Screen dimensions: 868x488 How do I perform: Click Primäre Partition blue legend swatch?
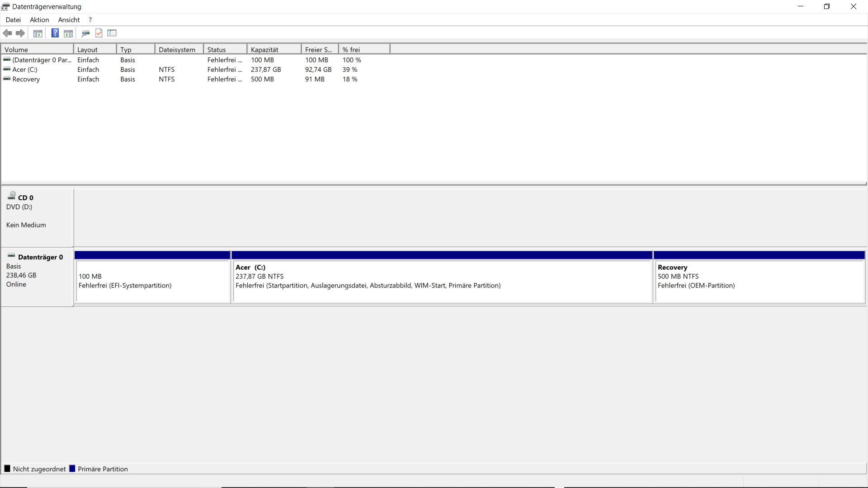[x=72, y=469]
